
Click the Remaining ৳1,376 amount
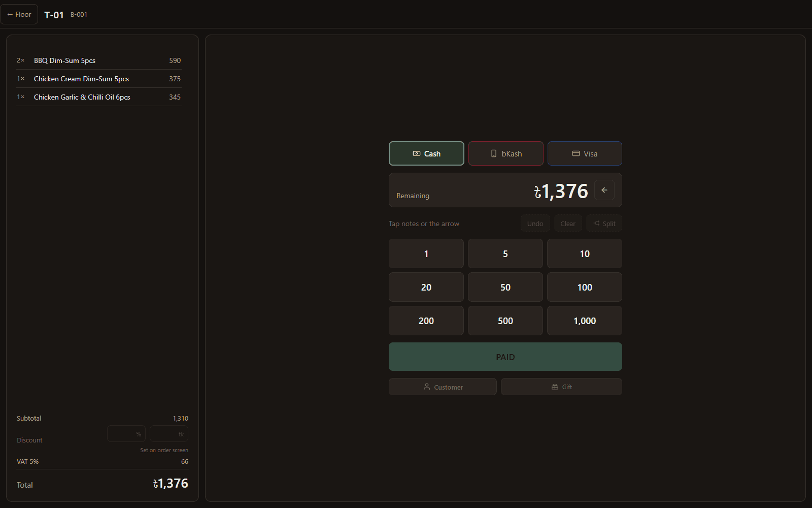561,191
